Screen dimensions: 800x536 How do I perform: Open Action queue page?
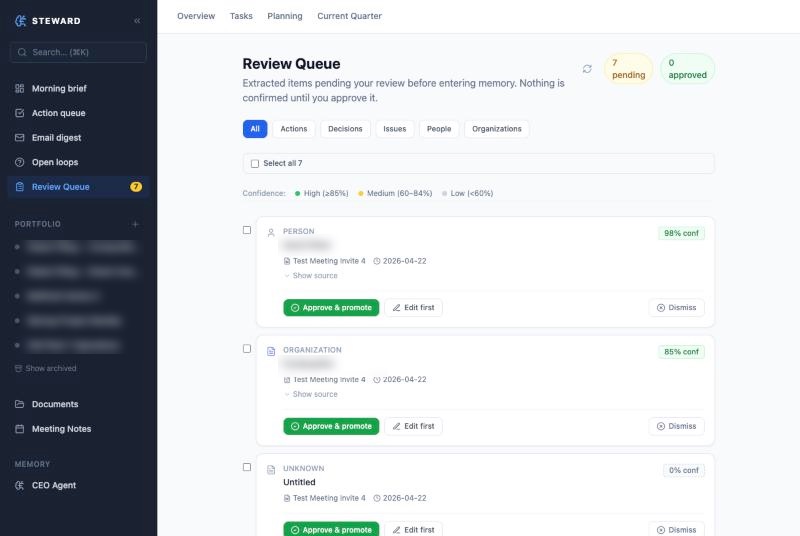tap(78, 113)
